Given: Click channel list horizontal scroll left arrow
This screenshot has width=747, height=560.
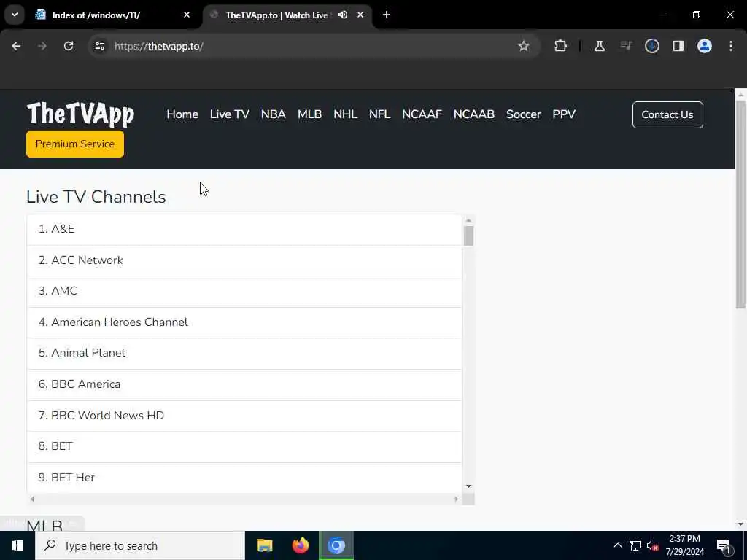Looking at the screenshot, I should point(32,499).
